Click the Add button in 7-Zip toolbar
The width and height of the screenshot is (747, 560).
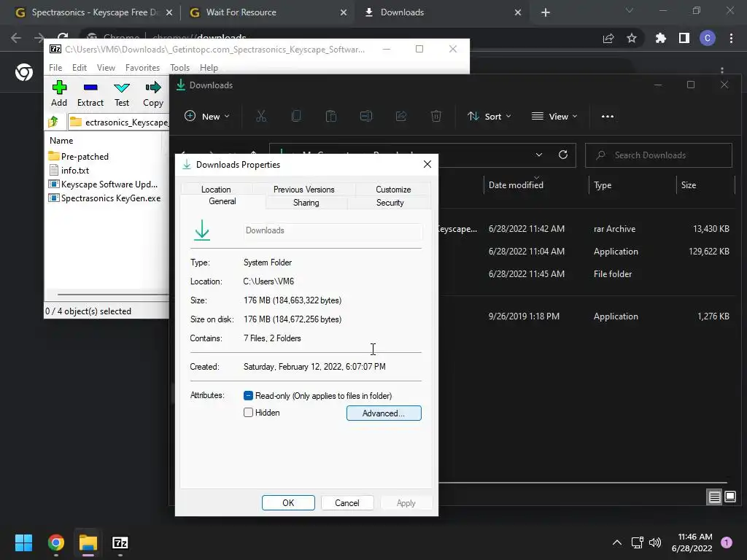(x=59, y=94)
